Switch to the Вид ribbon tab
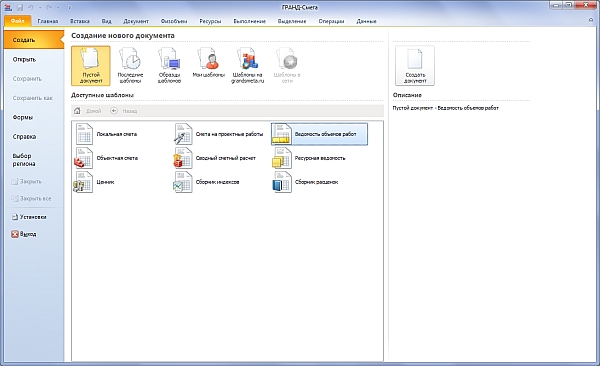Viewport: 600px width, 366px height. [x=106, y=21]
